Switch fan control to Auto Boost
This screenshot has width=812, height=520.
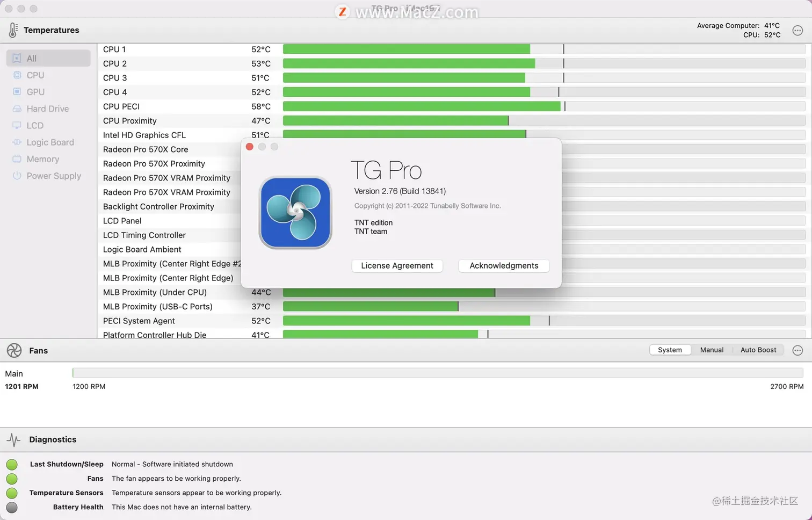click(x=758, y=350)
